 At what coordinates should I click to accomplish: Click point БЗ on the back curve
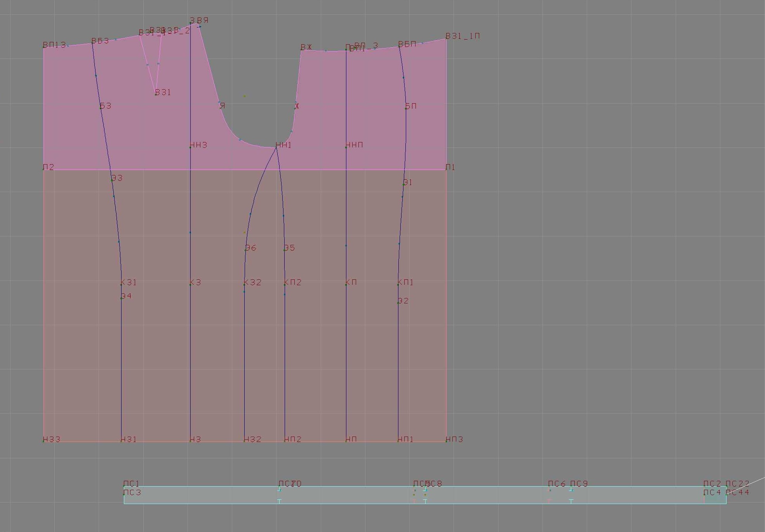click(101, 108)
